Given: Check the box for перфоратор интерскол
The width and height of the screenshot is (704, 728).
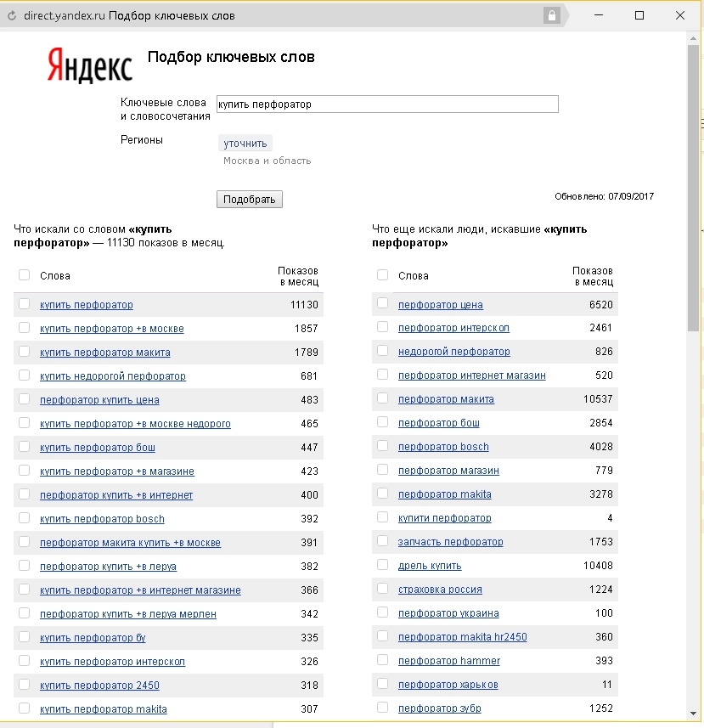Looking at the screenshot, I should point(382,327).
